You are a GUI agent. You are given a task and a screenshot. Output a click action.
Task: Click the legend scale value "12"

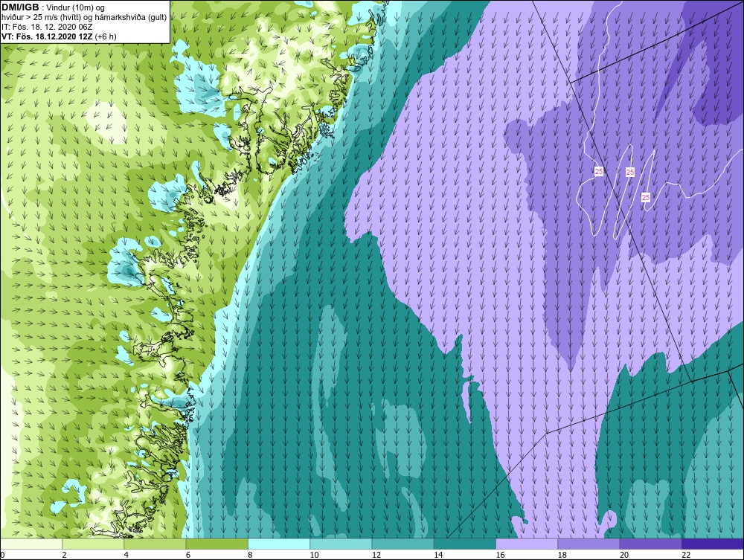(x=376, y=555)
